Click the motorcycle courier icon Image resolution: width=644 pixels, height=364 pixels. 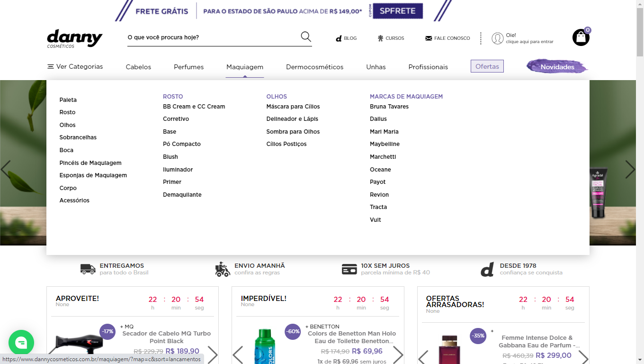[223, 269]
